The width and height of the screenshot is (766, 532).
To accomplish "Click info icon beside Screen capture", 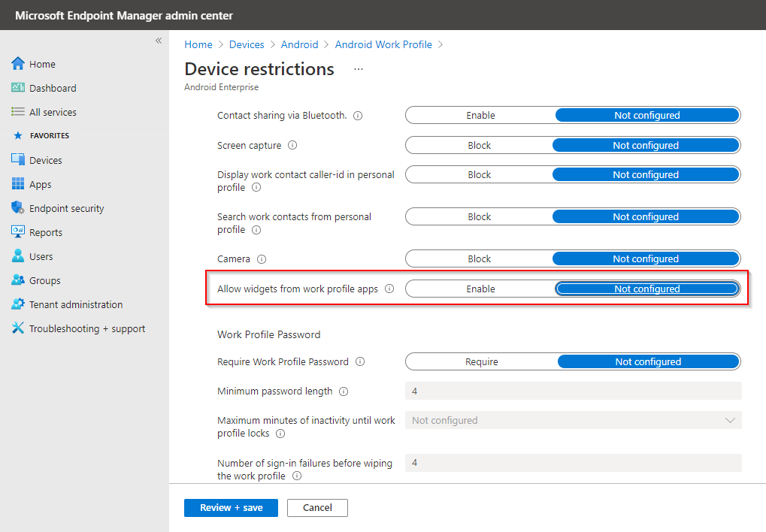I will (292, 145).
